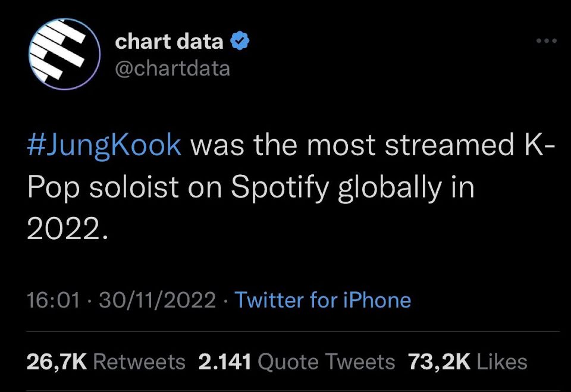Open the "Twitter for iPhone" source link
Screen dimensions: 571x392
click(323, 300)
